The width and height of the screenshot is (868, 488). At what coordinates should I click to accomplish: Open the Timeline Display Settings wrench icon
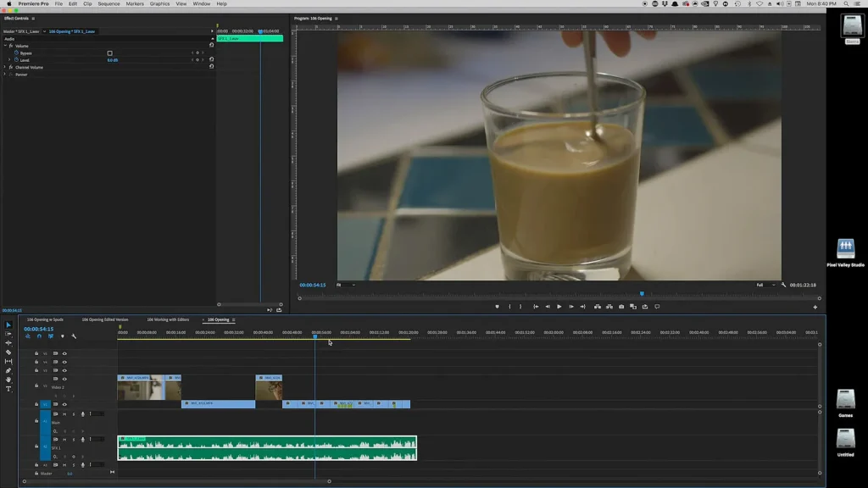point(74,336)
